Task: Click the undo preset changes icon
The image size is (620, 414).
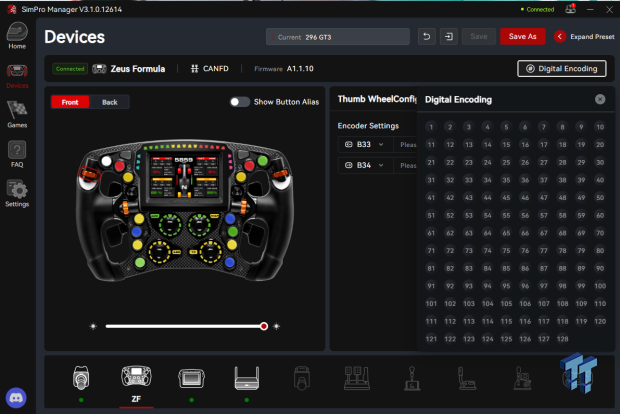Action: [x=427, y=37]
